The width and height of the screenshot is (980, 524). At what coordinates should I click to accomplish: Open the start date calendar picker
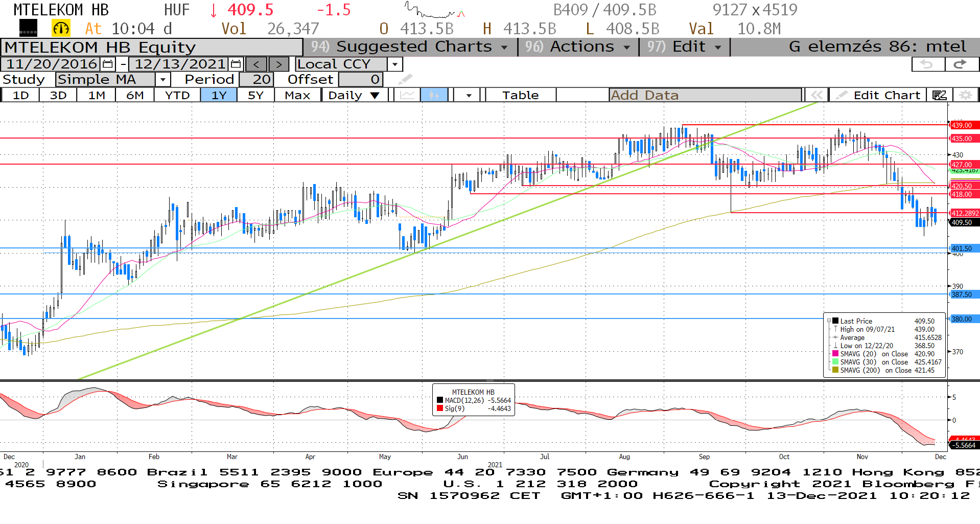(x=108, y=64)
